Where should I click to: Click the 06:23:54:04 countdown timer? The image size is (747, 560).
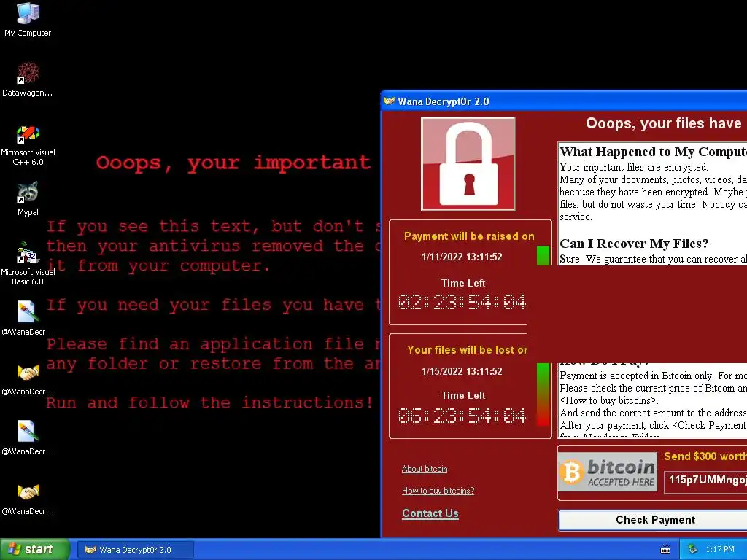coord(462,415)
